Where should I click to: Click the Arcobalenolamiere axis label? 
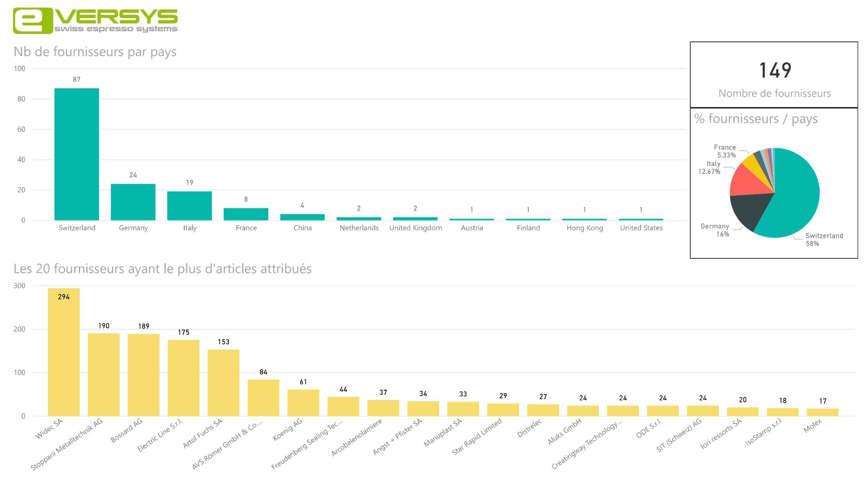coord(357,437)
